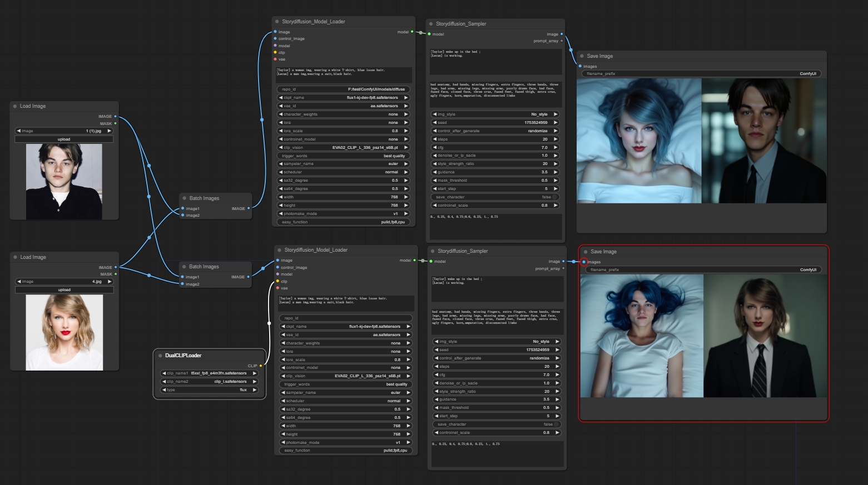Click images input port on upper Save Image
The image size is (868, 485).
click(x=579, y=66)
